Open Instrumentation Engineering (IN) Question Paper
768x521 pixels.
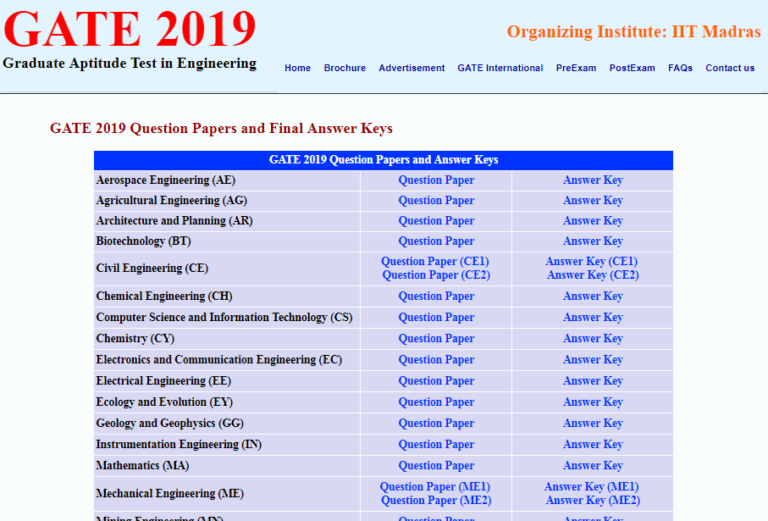(436, 445)
